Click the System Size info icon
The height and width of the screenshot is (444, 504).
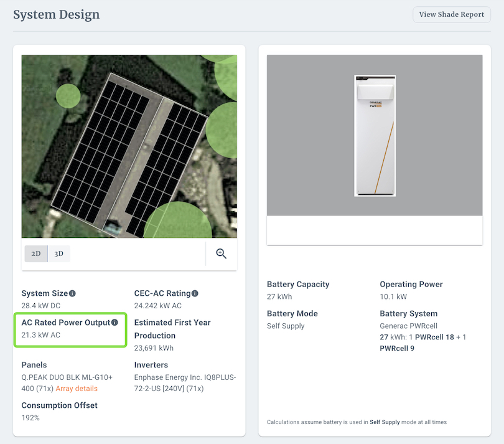pos(73,293)
